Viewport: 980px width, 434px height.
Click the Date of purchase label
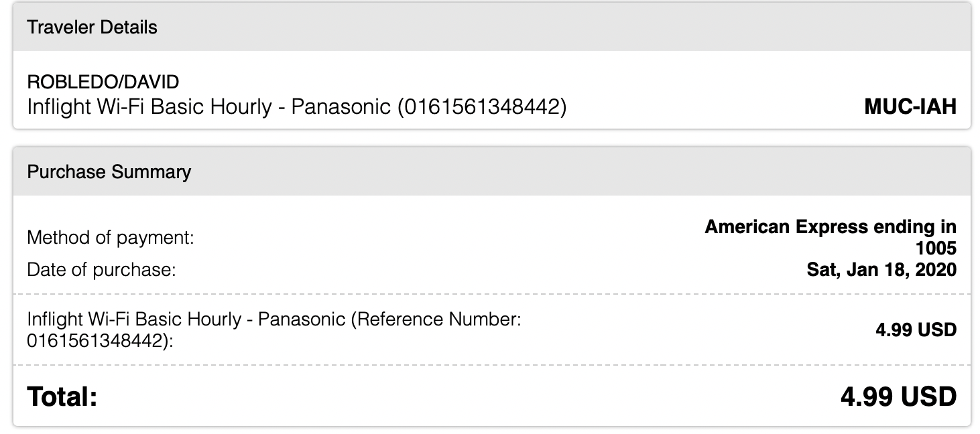click(x=101, y=271)
